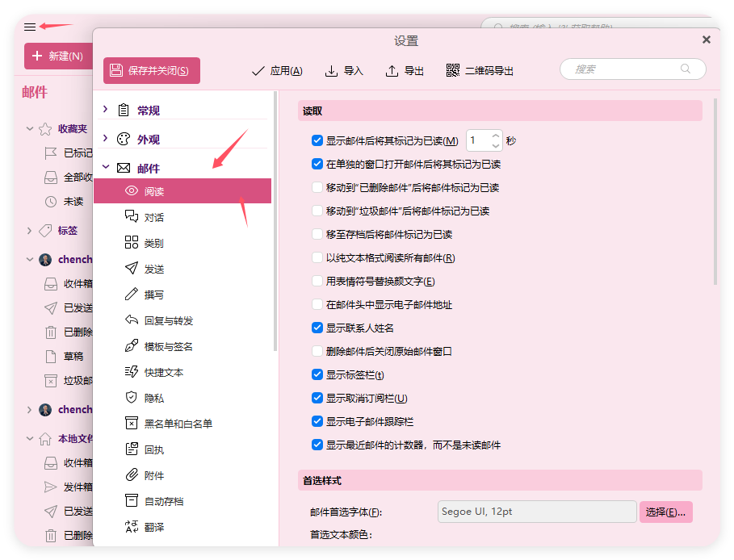This screenshot has width=734, height=560.
Task: Click the magnifier icon in settings search
Action: [686, 69]
